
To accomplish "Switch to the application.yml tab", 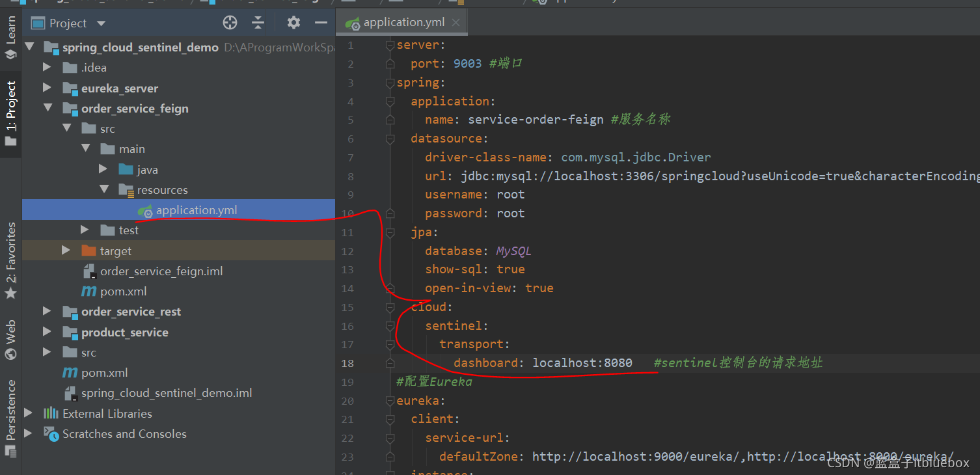I will (x=403, y=22).
